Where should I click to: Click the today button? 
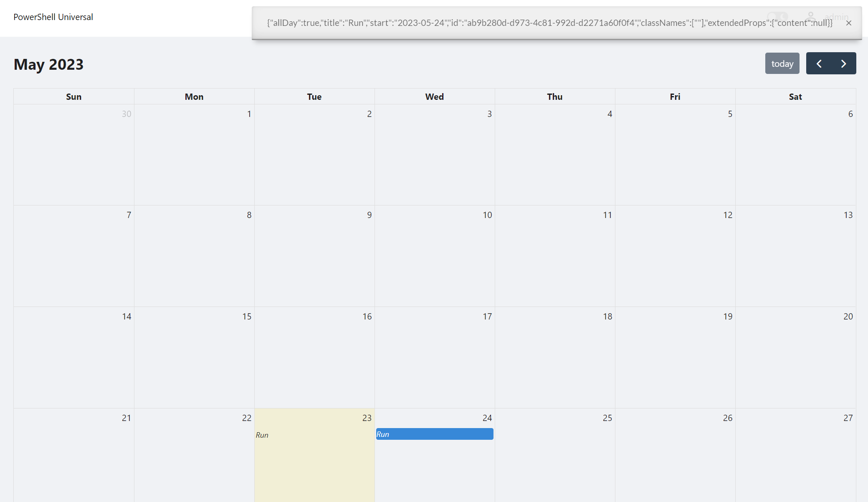[782, 63]
